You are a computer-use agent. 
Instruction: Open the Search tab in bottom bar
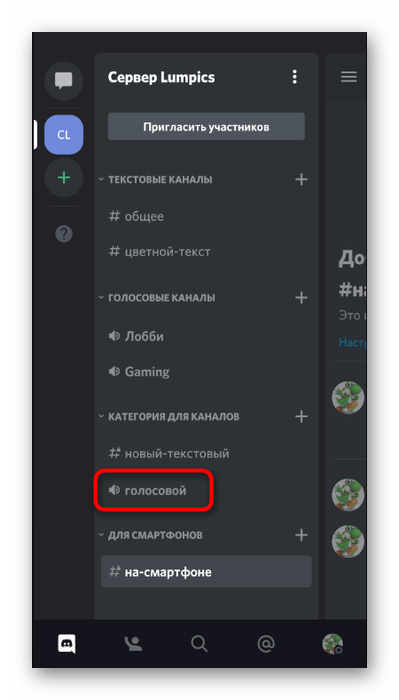click(x=199, y=644)
